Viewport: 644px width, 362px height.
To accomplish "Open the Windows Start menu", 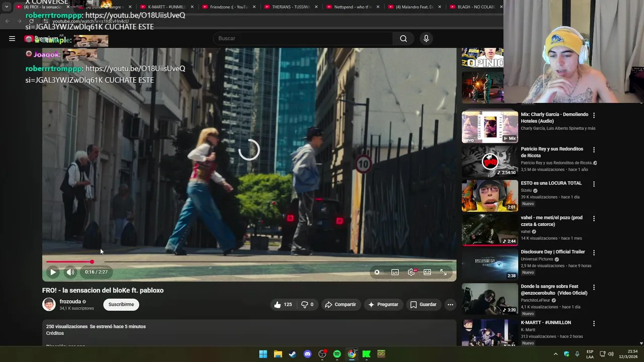I will click(263, 354).
